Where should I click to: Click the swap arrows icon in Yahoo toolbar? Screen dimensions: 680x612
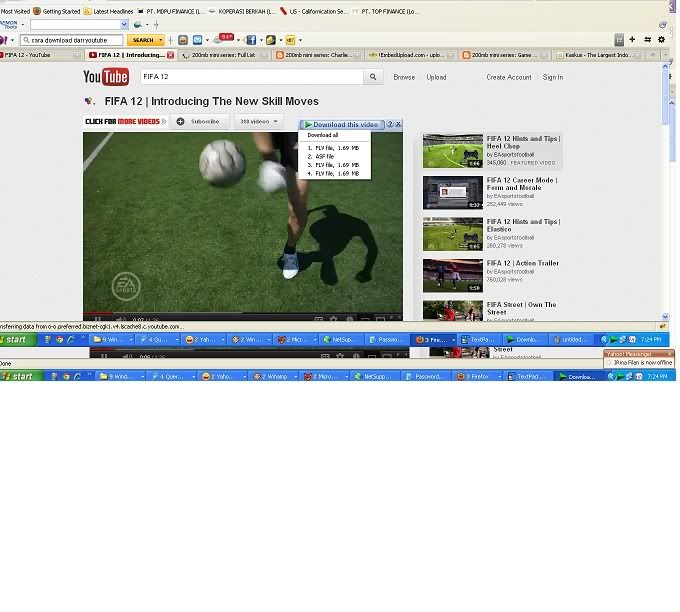coord(647,39)
